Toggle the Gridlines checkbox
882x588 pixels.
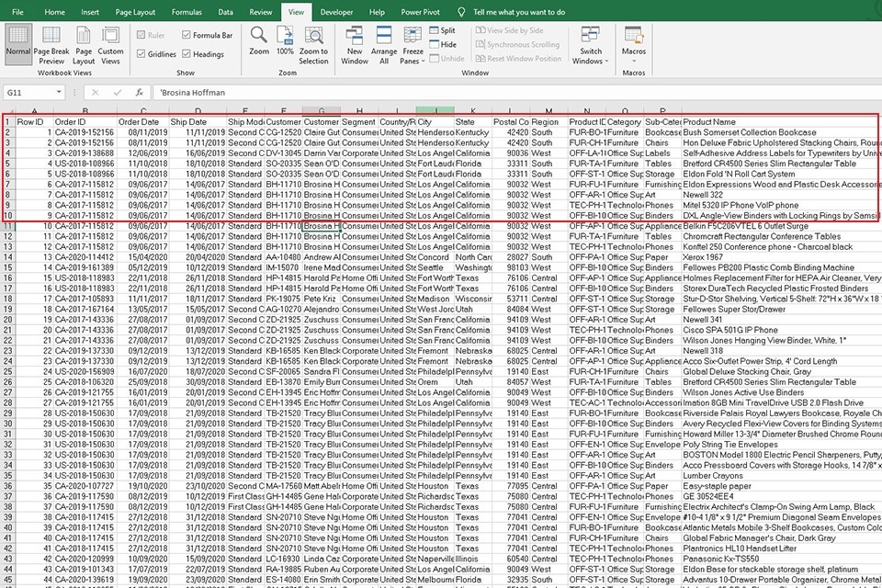(x=141, y=54)
